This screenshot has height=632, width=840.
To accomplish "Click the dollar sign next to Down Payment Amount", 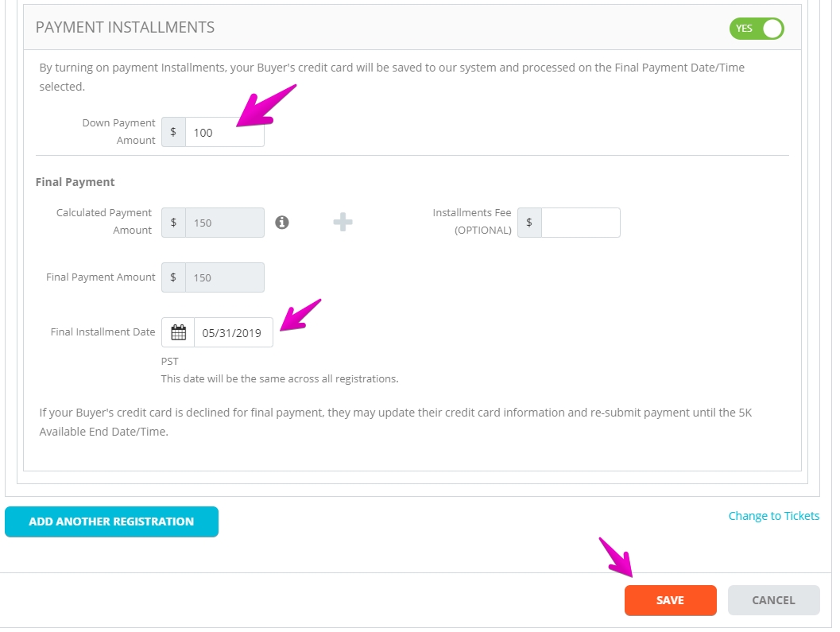I will 173,132.
